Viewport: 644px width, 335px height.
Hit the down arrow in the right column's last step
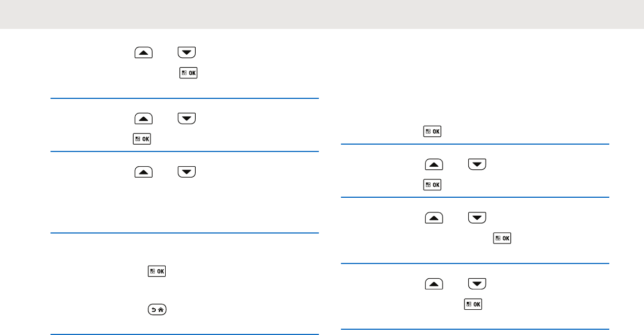coord(477,285)
